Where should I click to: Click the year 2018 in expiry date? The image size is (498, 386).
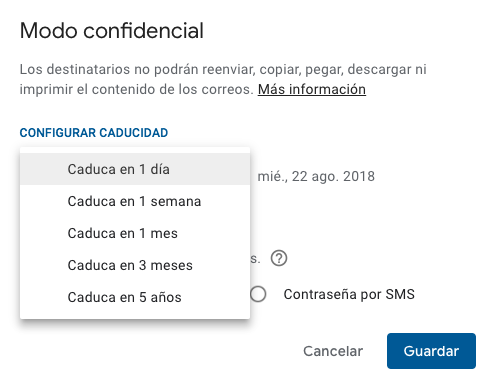(x=359, y=176)
